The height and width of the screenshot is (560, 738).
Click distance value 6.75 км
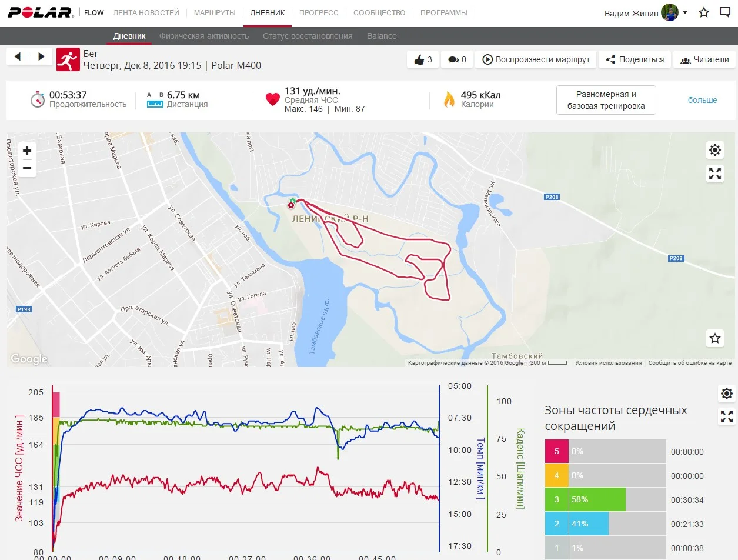(183, 94)
